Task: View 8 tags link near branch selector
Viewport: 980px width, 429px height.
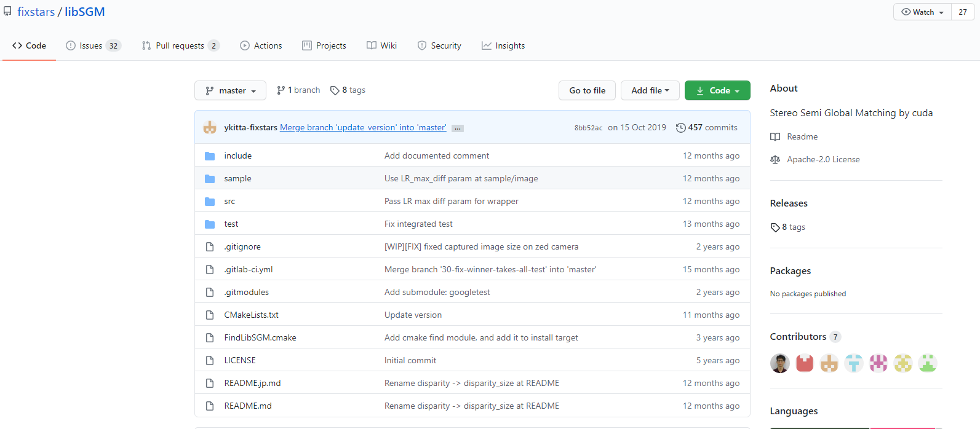Action: pos(348,90)
